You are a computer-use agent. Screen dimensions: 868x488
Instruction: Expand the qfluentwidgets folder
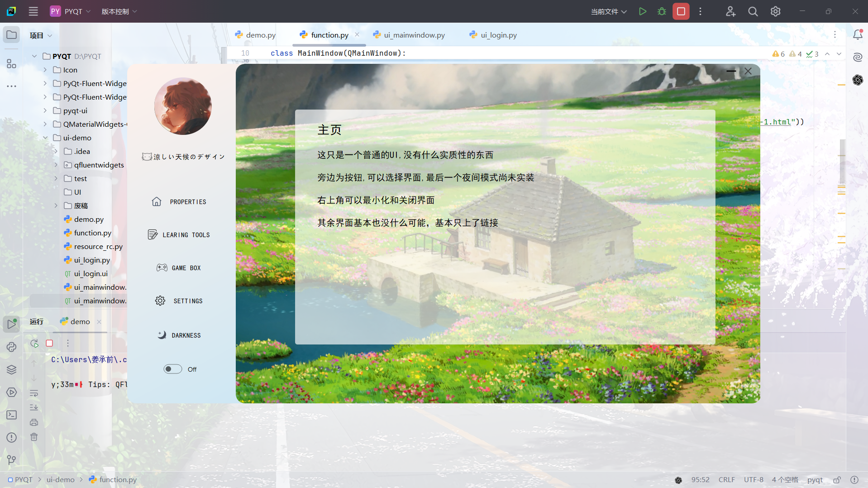tap(56, 165)
